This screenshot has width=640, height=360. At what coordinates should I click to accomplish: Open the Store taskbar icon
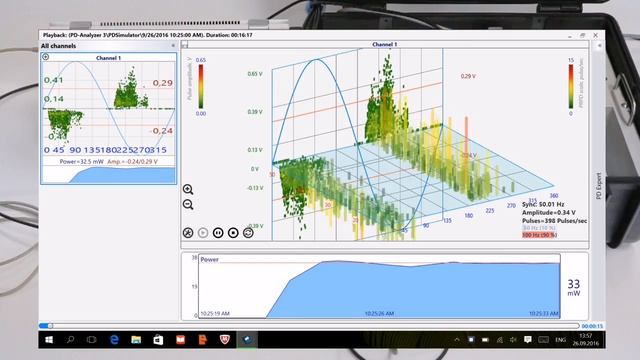coord(158,340)
